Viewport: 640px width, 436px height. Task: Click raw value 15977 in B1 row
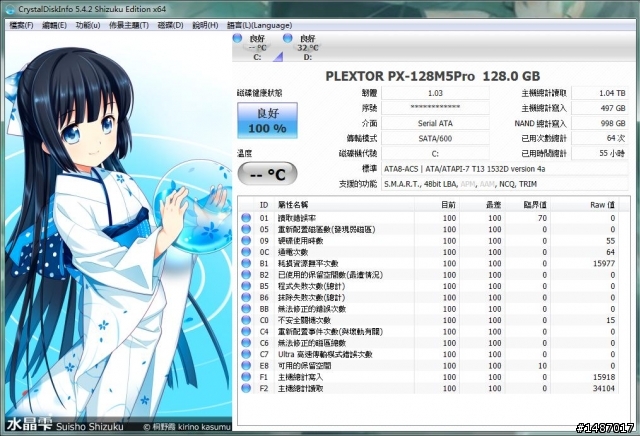[604, 264]
